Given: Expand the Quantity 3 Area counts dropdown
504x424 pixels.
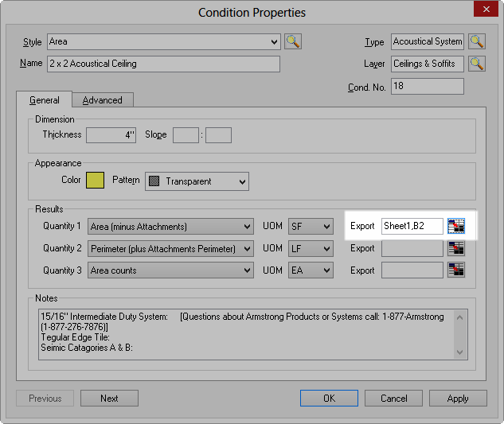Looking at the screenshot, I should (x=170, y=270).
